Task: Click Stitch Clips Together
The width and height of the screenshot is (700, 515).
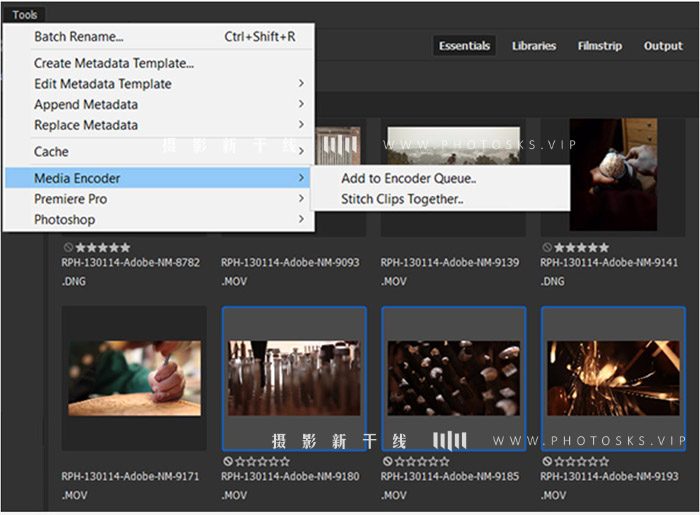Action: 441,199
